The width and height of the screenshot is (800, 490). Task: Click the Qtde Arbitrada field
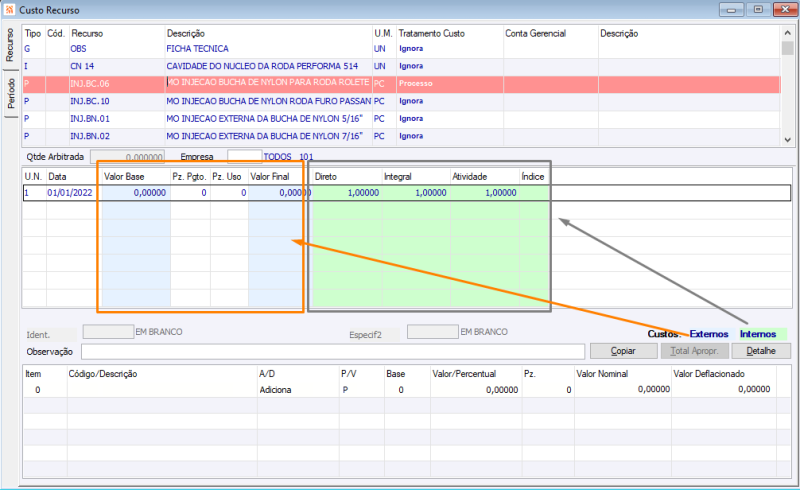[x=127, y=157]
